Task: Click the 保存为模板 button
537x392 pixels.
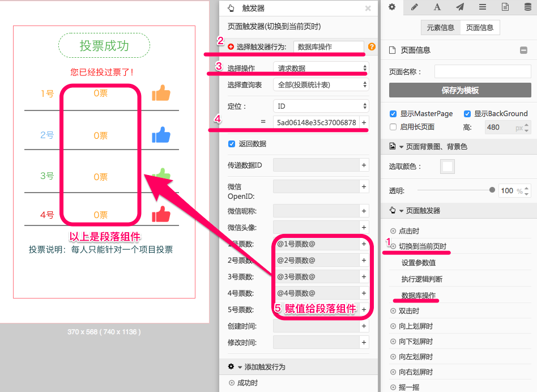Action: click(x=460, y=90)
